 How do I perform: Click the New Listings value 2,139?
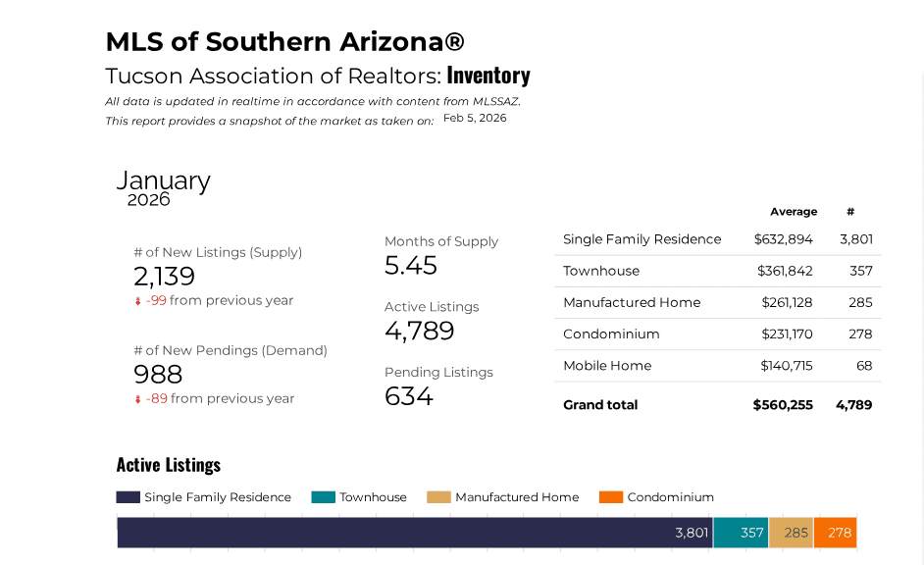pyautogui.click(x=164, y=277)
